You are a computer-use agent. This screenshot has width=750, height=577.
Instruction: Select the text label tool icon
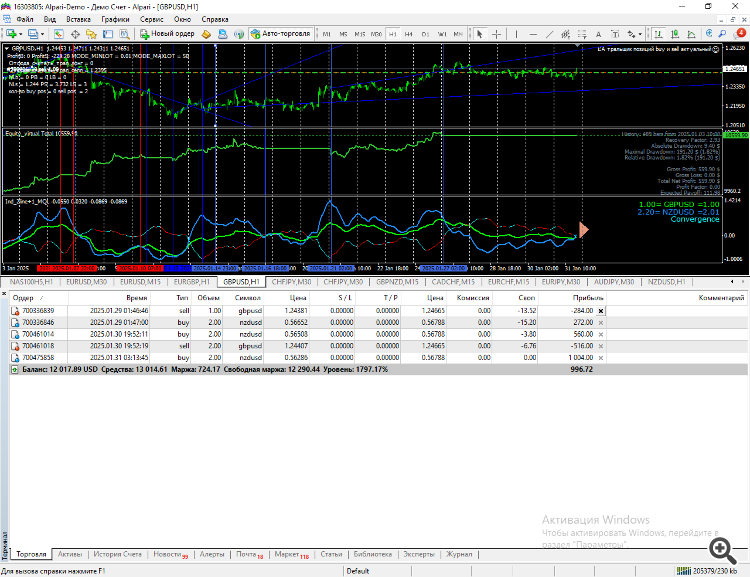point(615,34)
